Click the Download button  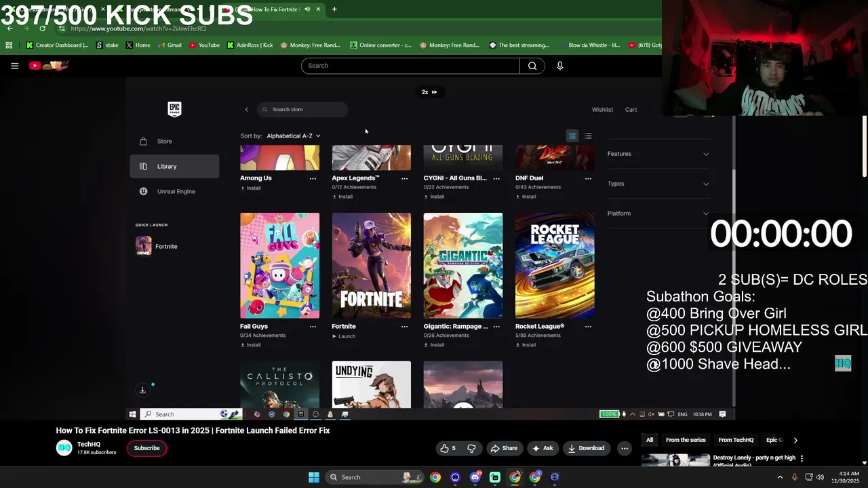pos(587,448)
